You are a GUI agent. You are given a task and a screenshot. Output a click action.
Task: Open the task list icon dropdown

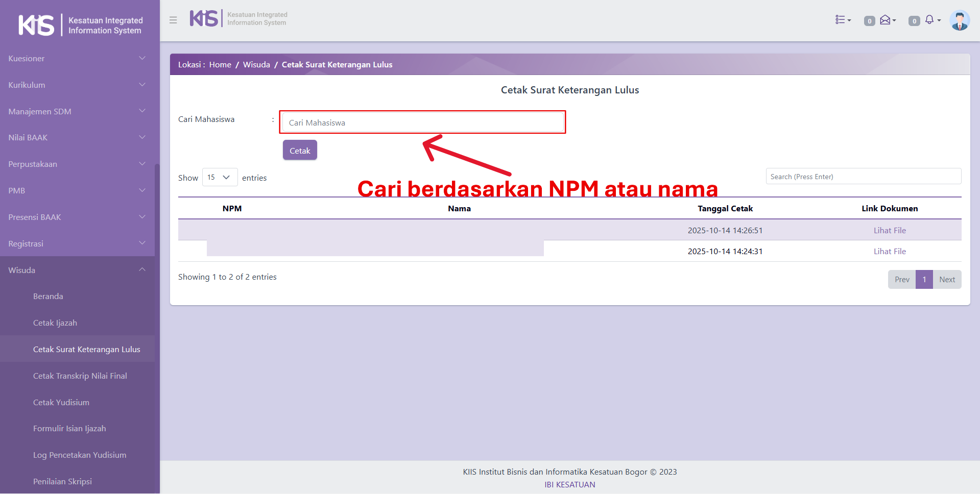[x=843, y=20]
